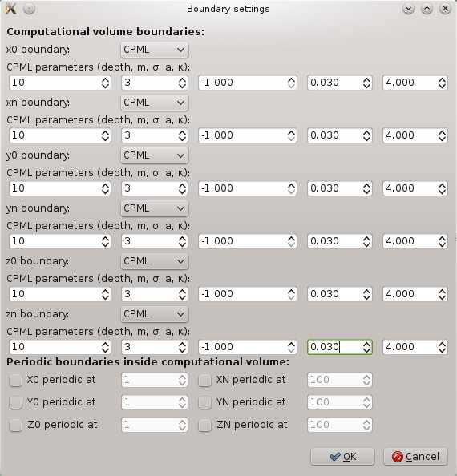The image size is (457, 476).
Task: Check the Z0 periodic at option
Action: coord(15,425)
